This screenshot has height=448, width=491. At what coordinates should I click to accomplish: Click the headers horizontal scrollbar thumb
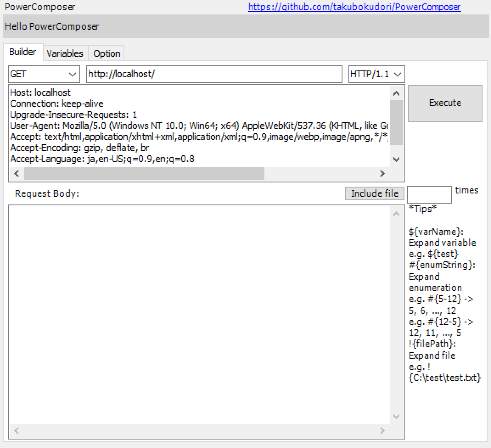[144, 174]
